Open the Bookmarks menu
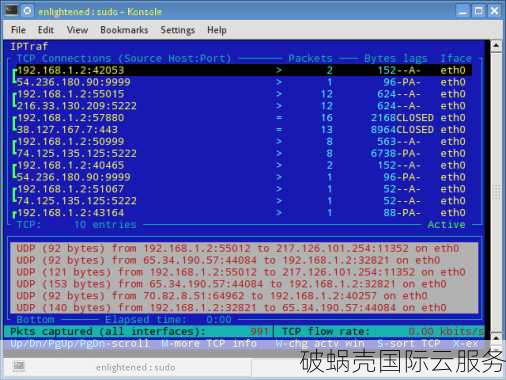Image resolution: width=506 pixels, height=380 pixels. point(124,30)
